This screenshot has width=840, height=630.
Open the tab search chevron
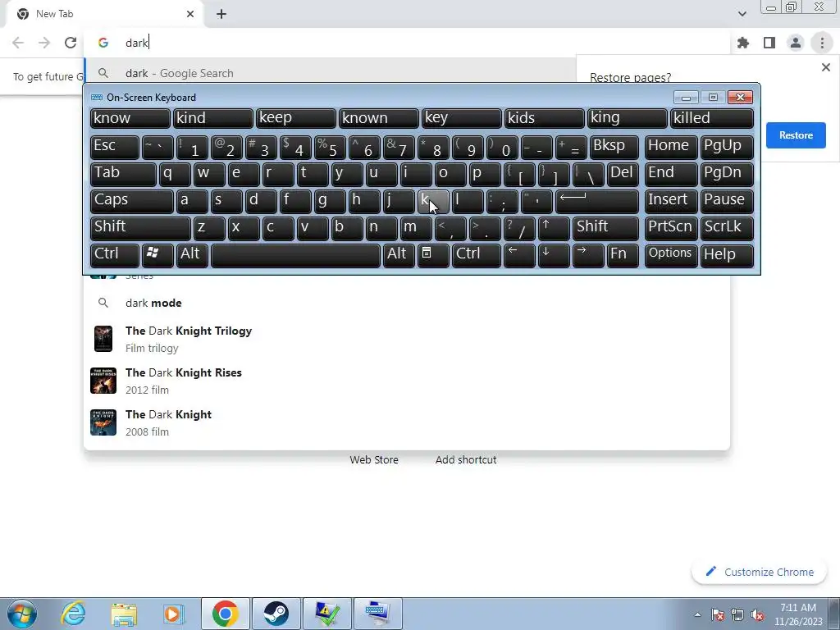tap(742, 14)
